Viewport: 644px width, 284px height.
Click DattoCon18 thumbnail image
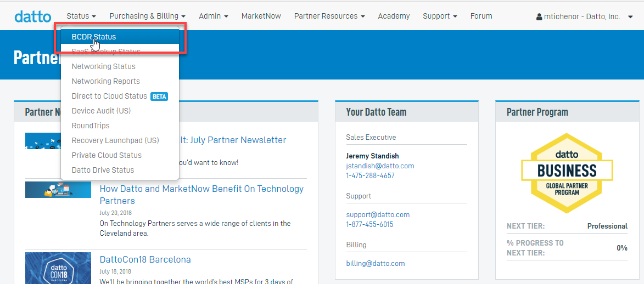[x=58, y=268]
